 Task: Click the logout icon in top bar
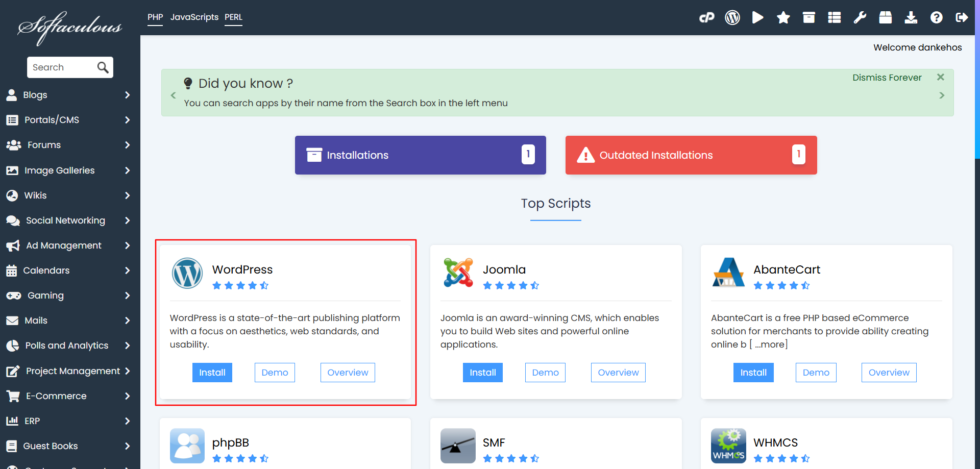point(962,18)
